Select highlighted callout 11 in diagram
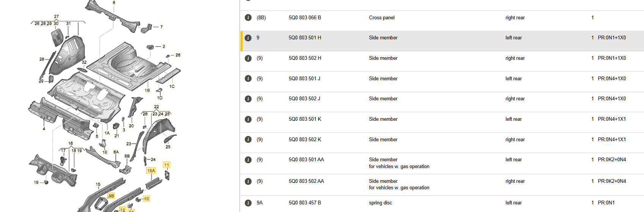The image size is (644, 212). pyautogui.click(x=166, y=165)
